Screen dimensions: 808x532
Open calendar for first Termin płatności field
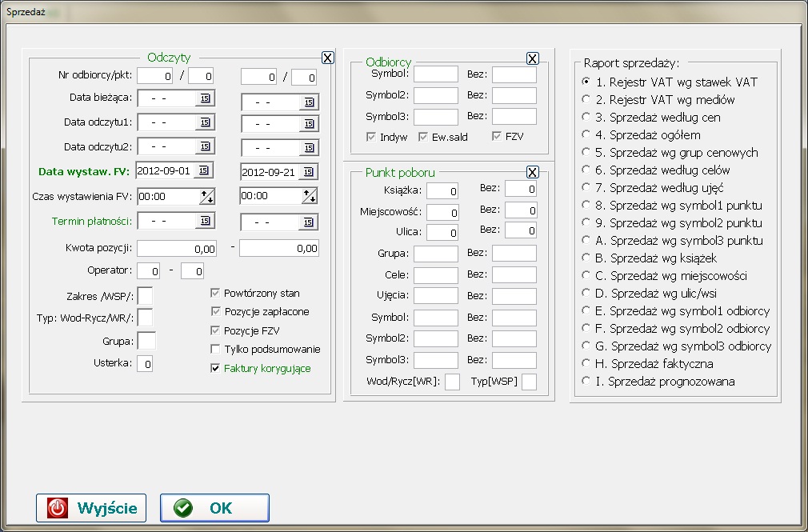pos(205,221)
